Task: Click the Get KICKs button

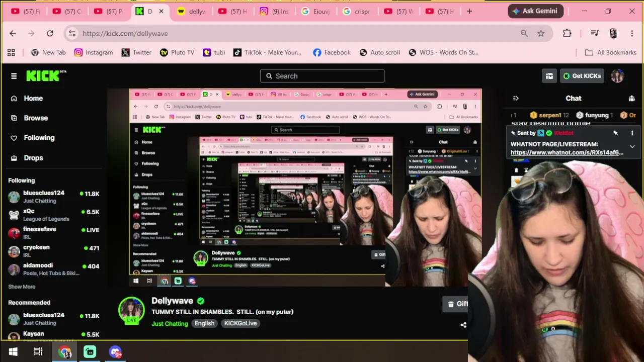Action: (x=582, y=76)
